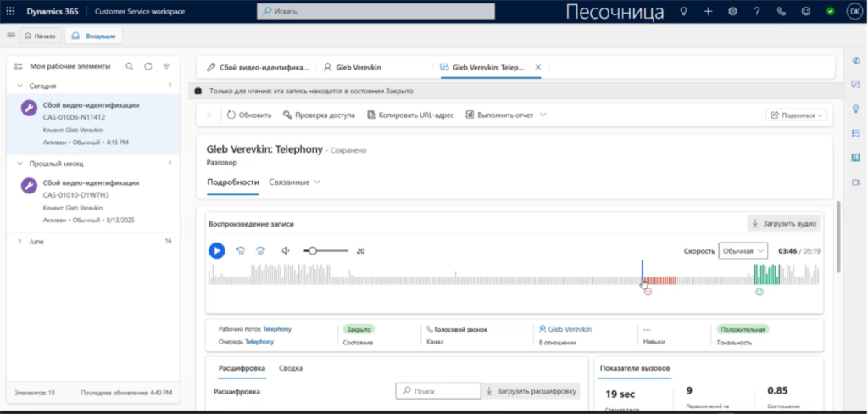
Task: Play the call recording
Action: click(217, 250)
